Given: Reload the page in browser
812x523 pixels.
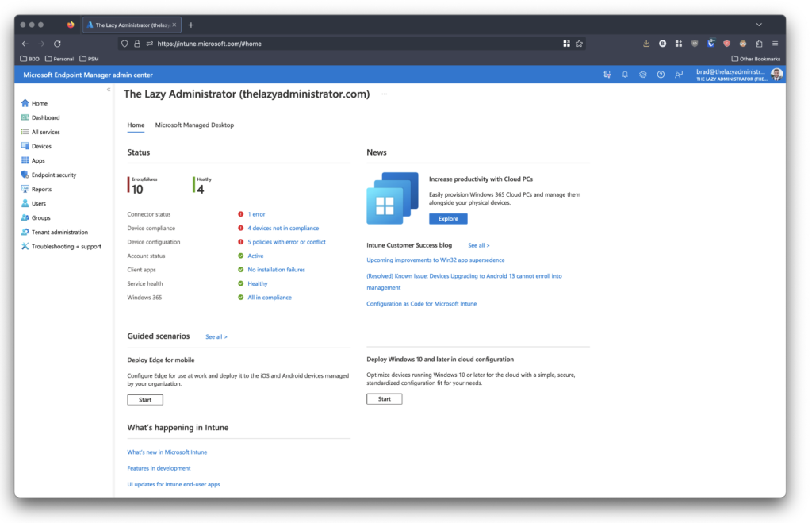Looking at the screenshot, I should click(x=57, y=44).
